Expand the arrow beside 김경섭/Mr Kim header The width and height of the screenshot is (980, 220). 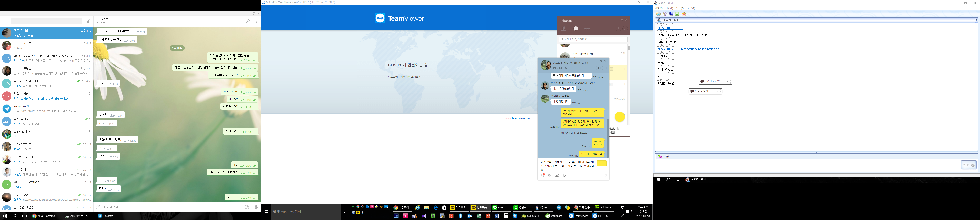(976, 20)
